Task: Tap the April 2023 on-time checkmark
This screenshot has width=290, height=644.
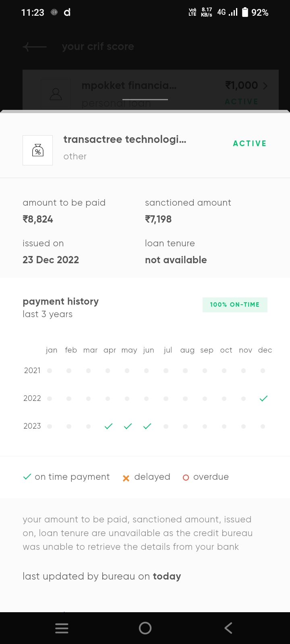Action: (108, 426)
